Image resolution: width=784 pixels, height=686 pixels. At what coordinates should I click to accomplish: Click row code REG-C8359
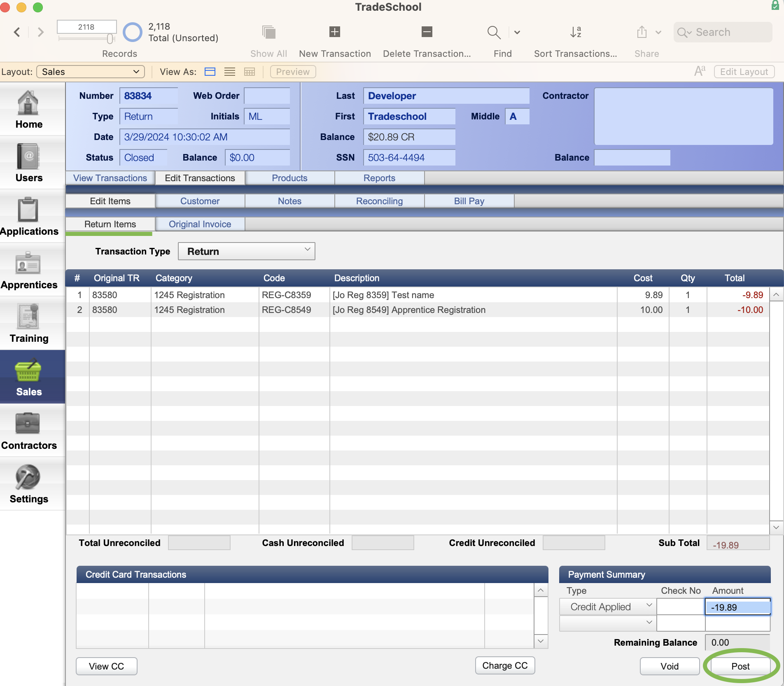click(x=287, y=295)
